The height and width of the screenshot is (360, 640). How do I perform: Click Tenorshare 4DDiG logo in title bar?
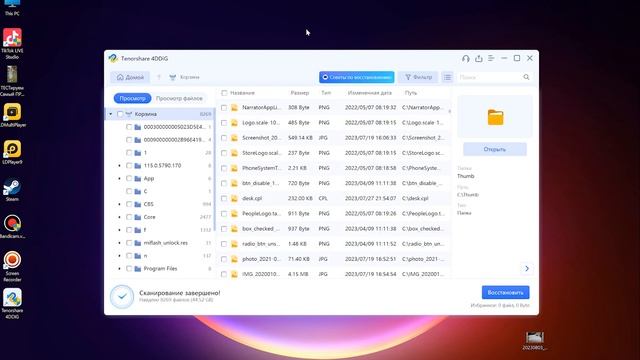point(113,58)
